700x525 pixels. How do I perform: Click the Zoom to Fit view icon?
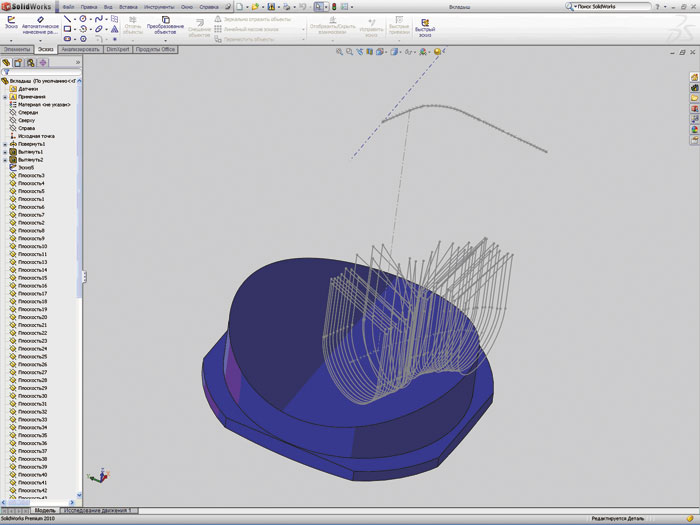tap(339, 51)
